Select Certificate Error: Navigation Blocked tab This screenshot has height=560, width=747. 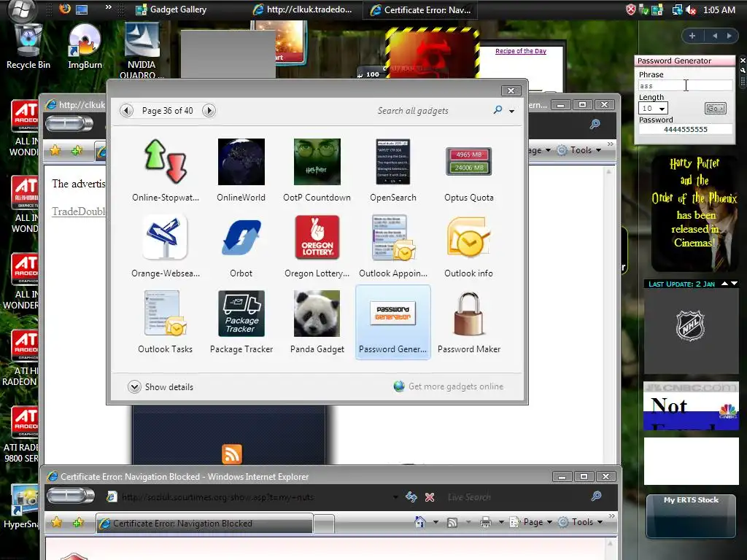pos(204,523)
